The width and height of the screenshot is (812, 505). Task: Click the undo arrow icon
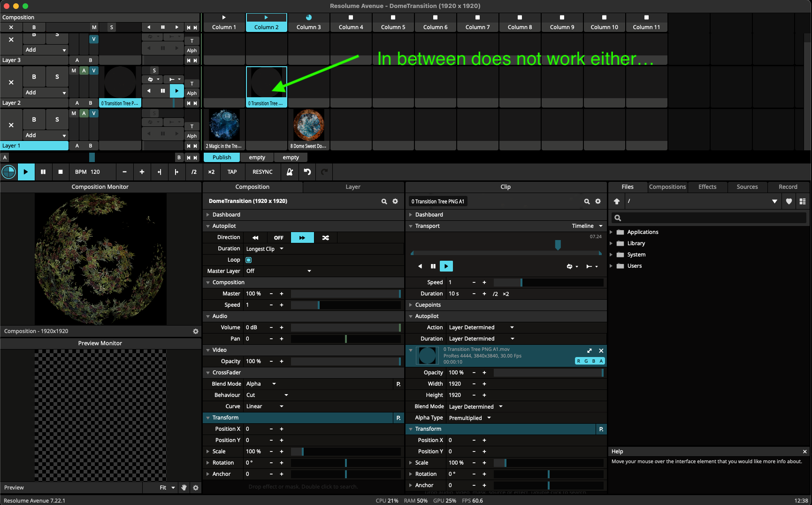(307, 172)
